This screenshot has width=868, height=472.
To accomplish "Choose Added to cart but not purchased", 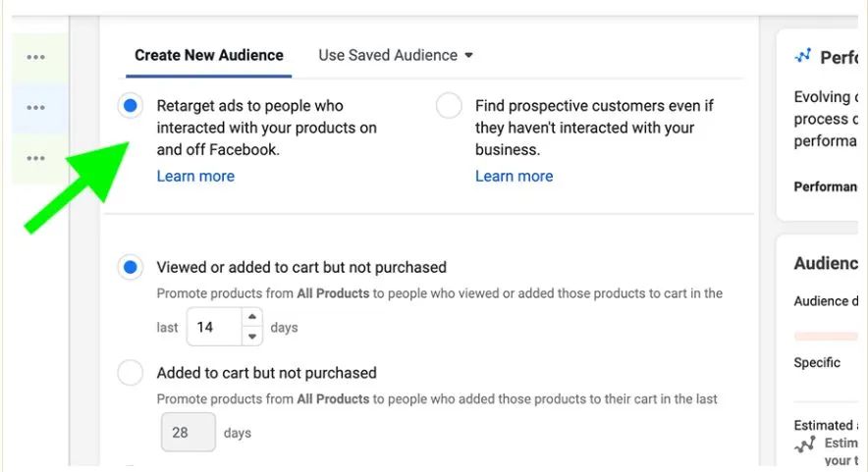I will coord(131,373).
